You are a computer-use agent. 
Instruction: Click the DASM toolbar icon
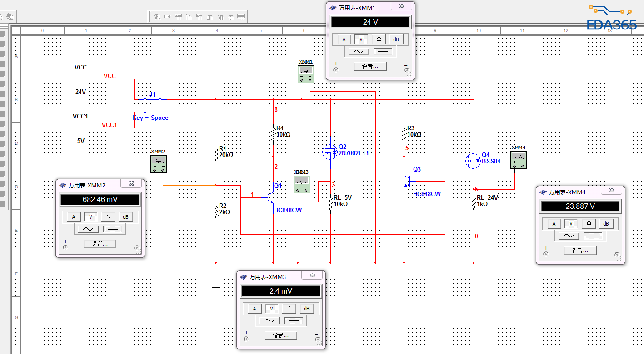pyautogui.click(x=168, y=16)
